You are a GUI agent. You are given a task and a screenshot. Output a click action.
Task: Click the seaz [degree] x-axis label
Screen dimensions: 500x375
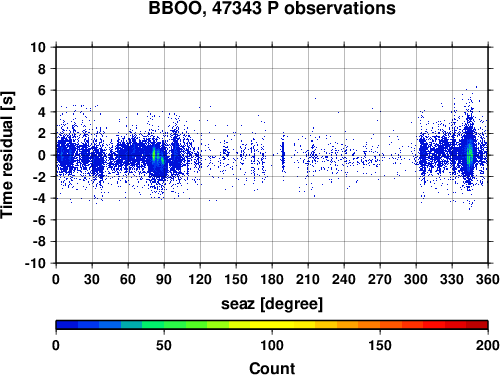tap(272, 304)
